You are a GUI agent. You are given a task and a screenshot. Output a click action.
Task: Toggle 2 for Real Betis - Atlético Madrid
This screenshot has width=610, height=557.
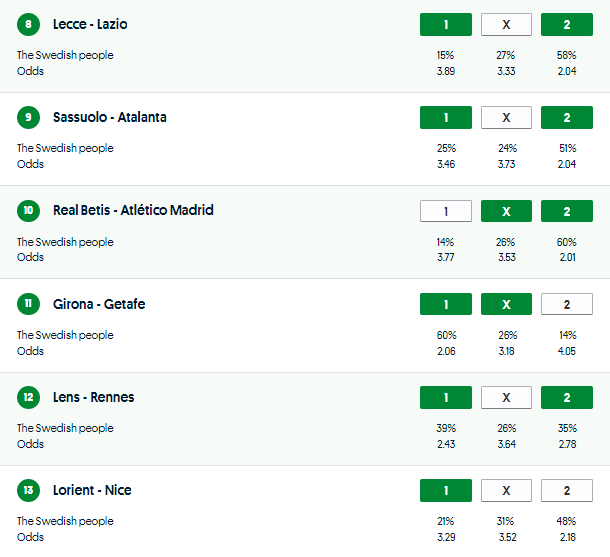[x=567, y=211]
